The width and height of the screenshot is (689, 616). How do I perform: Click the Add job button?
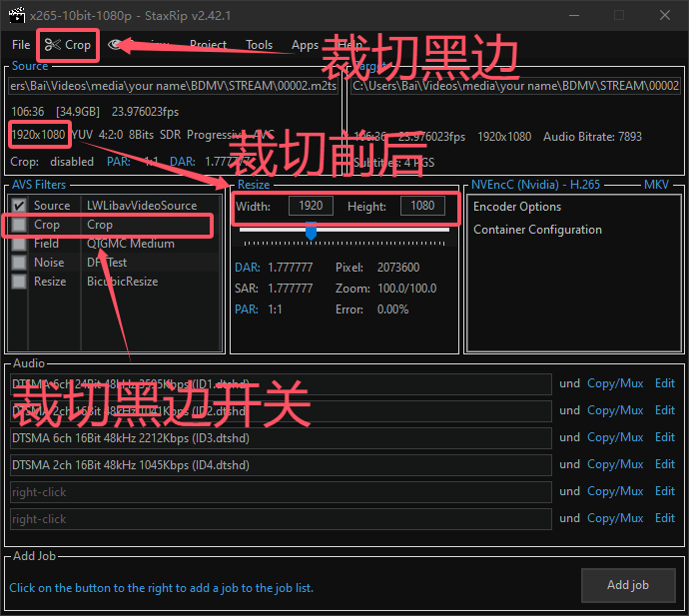pos(627,585)
